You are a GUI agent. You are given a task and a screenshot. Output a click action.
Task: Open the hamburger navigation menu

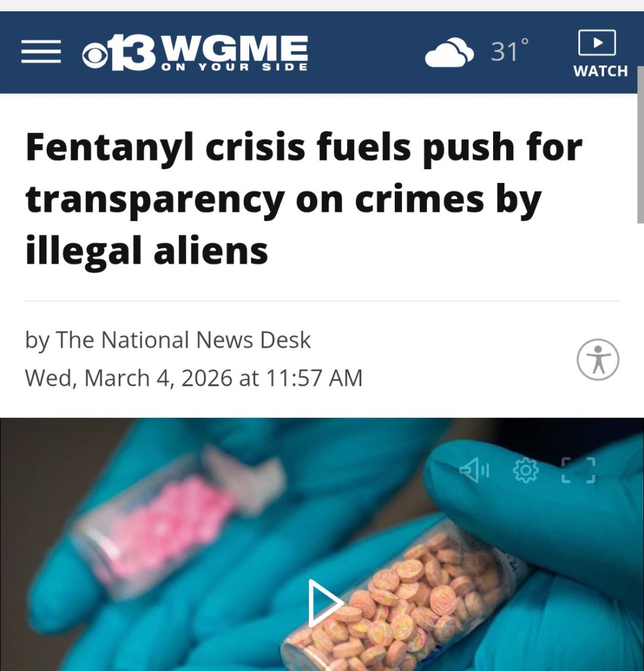pyautogui.click(x=41, y=51)
